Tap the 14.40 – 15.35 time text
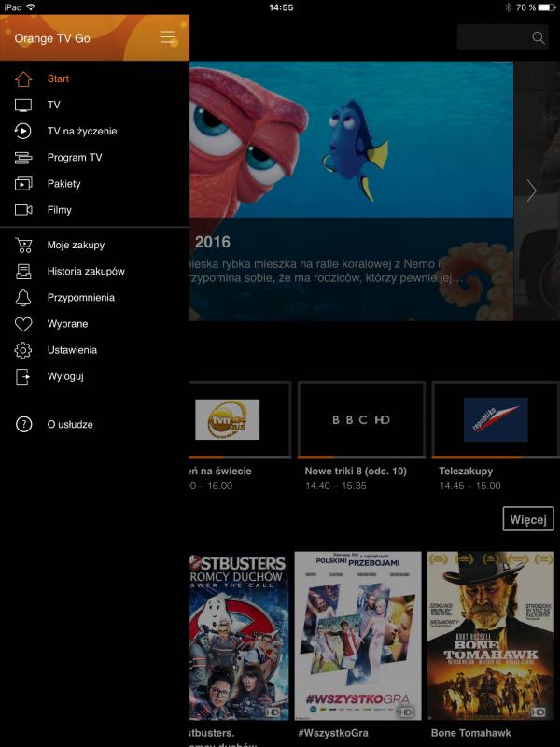Screen dimensions: 560x747 tap(336, 486)
